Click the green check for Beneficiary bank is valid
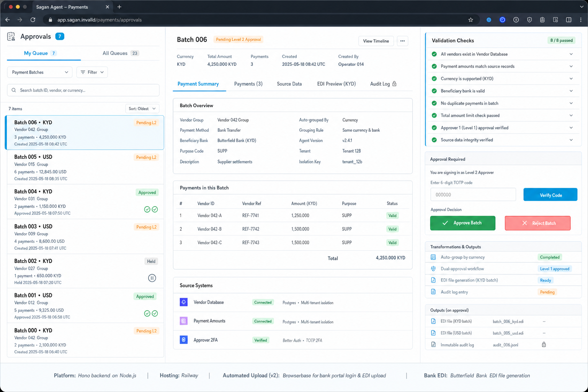Image resolution: width=588 pixels, height=392 pixels. tap(434, 91)
